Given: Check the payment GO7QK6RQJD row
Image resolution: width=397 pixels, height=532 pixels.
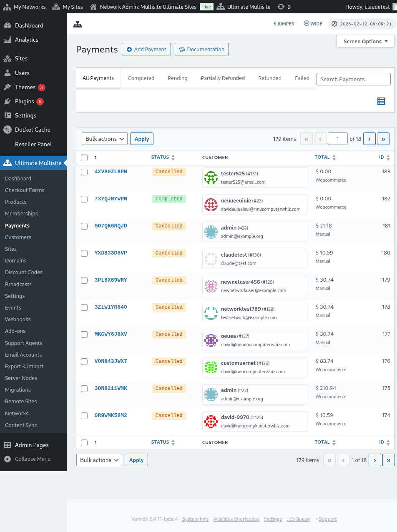Looking at the screenshot, I should click(84, 226).
